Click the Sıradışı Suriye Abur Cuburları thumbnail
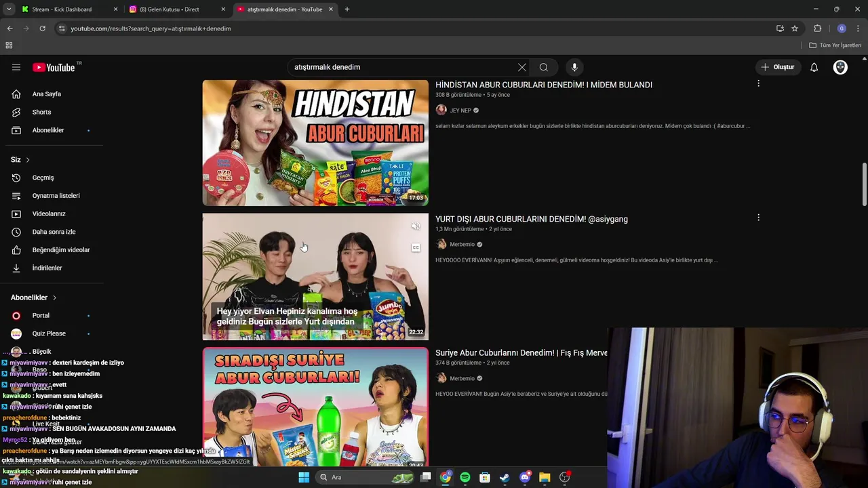Screen dimensions: 868x488 point(315,407)
